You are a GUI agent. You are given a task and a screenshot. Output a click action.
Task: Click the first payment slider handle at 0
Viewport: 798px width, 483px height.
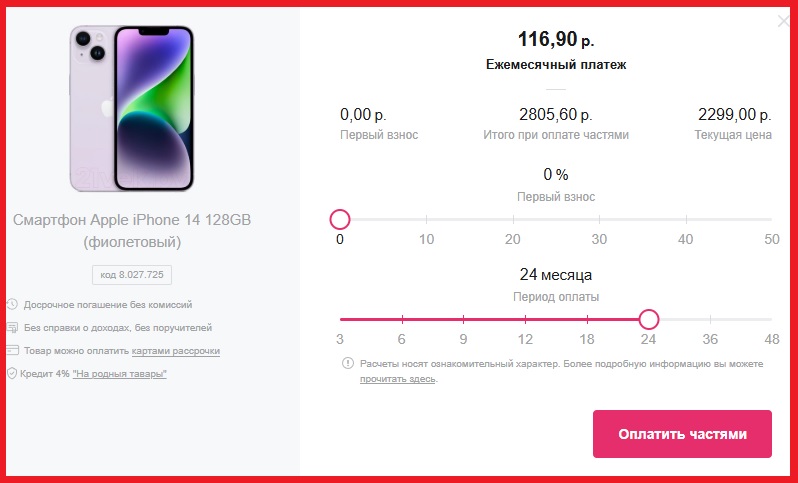coord(340,219)
